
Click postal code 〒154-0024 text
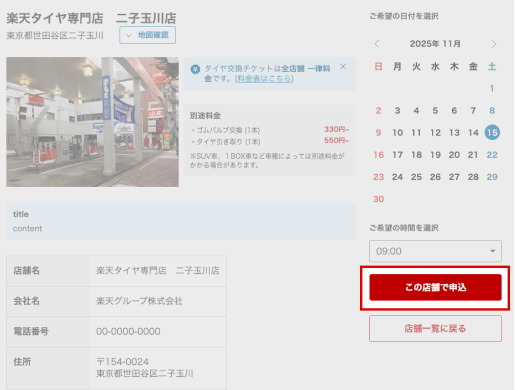coord(122,362)
